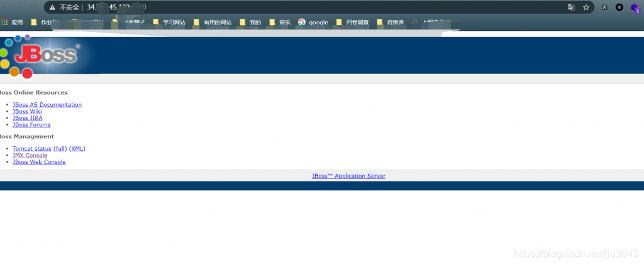Click the JBoss logo image

point(40,56)
